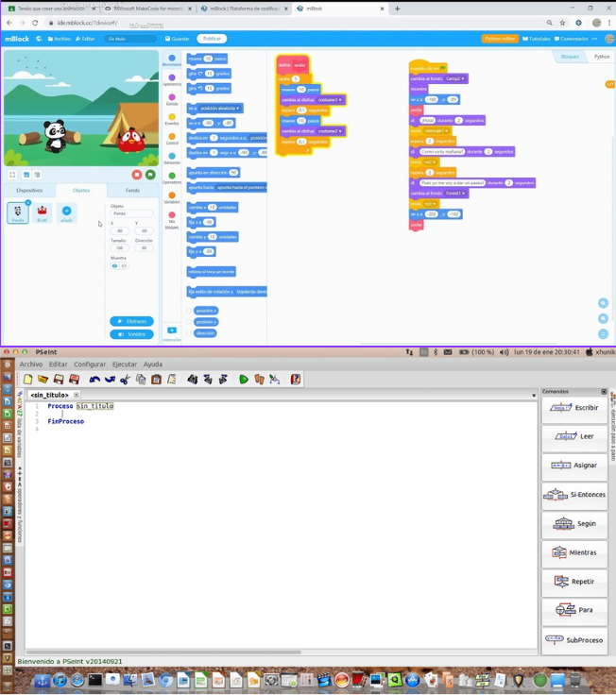
Task: Expand the Camp2 backdrop dropdown in the script
Action: coord(455,79)
